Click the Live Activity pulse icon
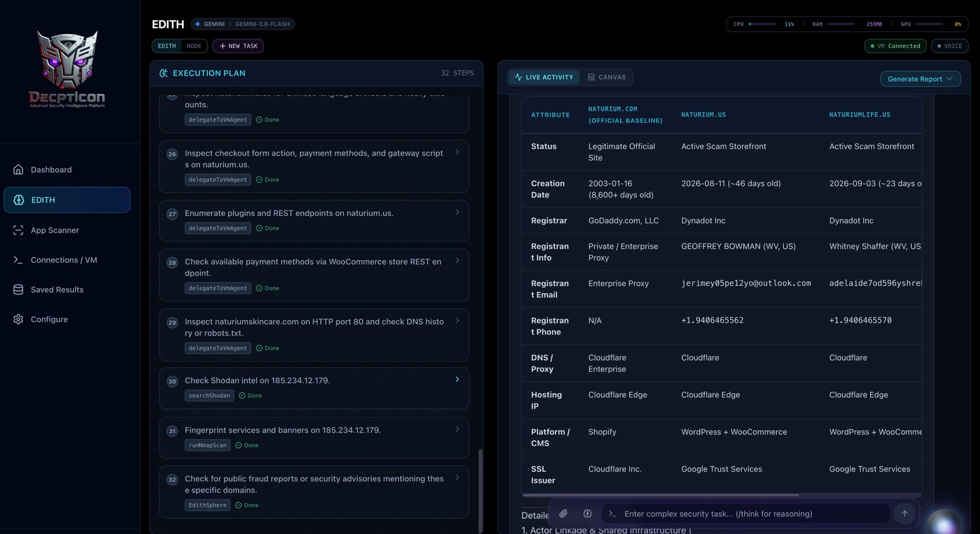This screenshot has width=980, height=534. (518, 77)
